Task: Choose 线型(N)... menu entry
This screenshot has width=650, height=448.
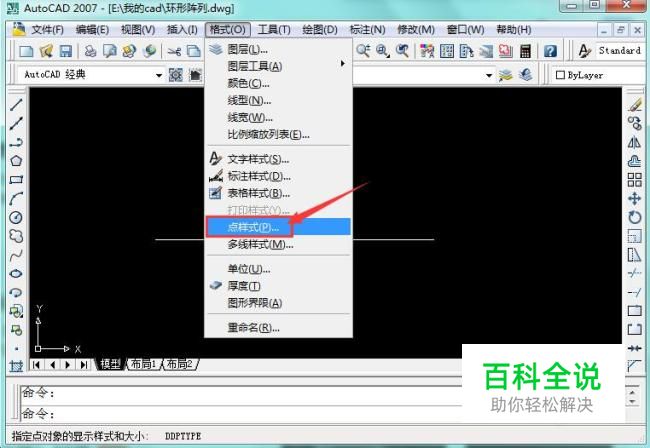Action: pyautogui.click(x=279, y=100)
